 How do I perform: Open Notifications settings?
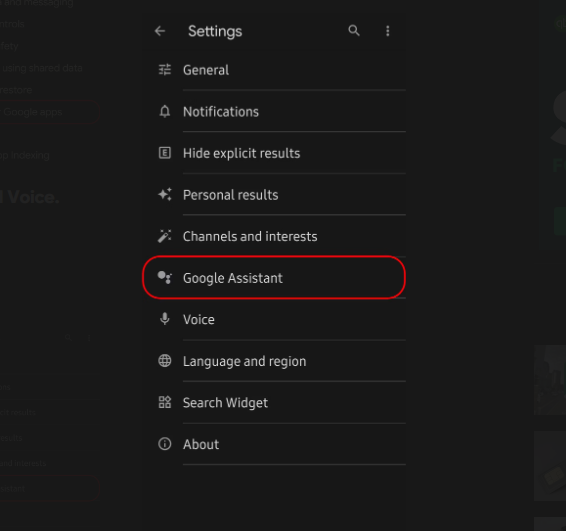274,112
